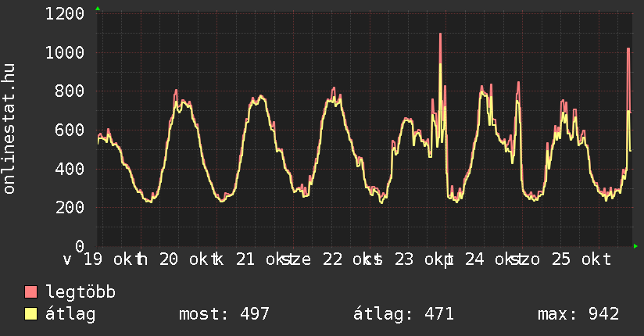This screenshot has height=336, width=644.
Task: Click the 'átlag: 471' statistic
Action: click(x=404, y=315)
